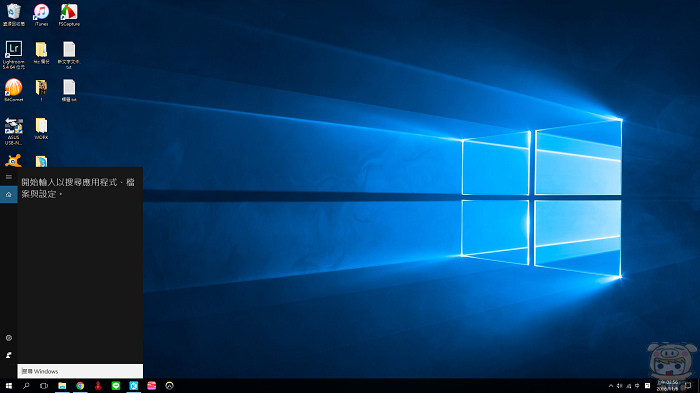Select the Recycle Bin desktop icon
The height and width of the screenshot is (393, 700).
point(13,15)
